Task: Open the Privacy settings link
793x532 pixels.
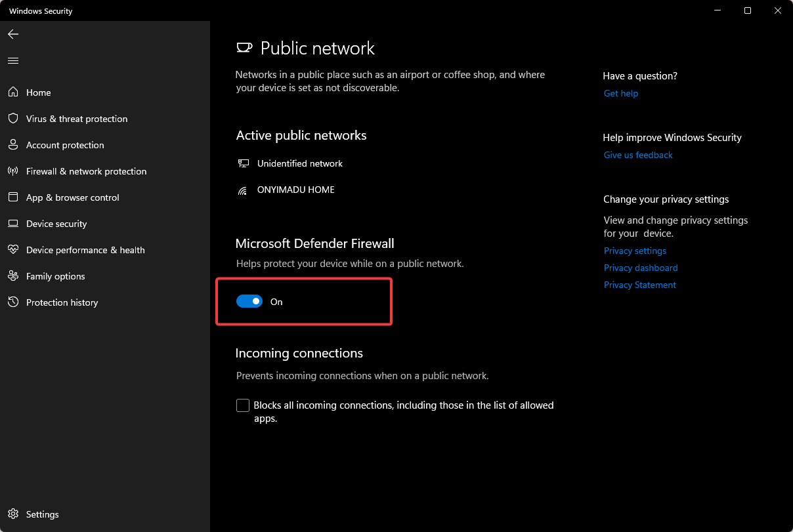Action: tap(635, 251)
